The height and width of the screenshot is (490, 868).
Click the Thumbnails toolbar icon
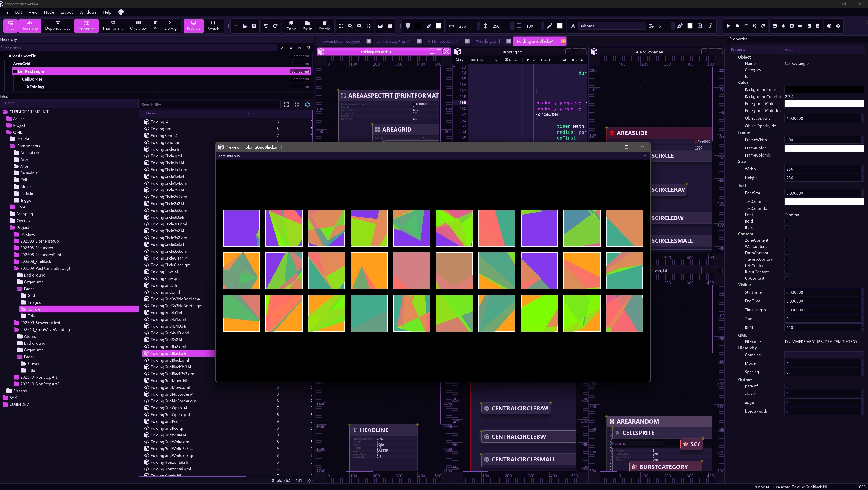112,25
